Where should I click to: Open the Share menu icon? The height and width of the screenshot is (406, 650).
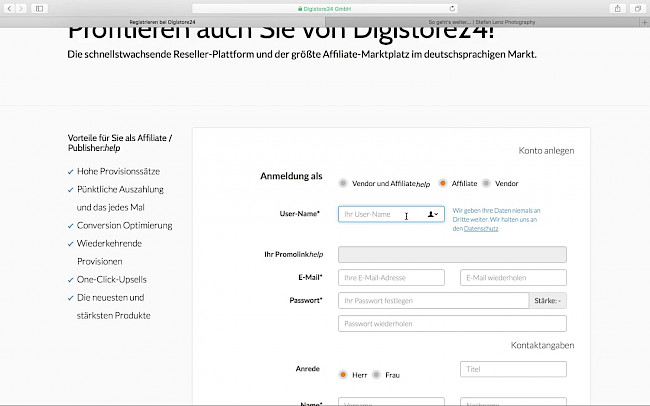(618, 8)
